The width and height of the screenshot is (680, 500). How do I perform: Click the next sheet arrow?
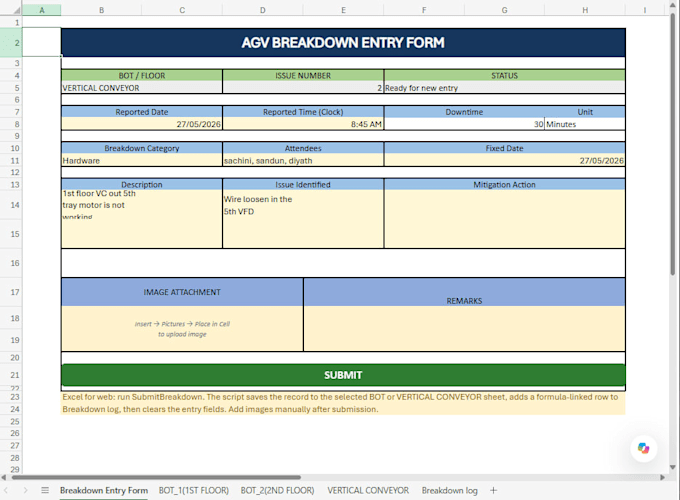[x=25, y=490]
